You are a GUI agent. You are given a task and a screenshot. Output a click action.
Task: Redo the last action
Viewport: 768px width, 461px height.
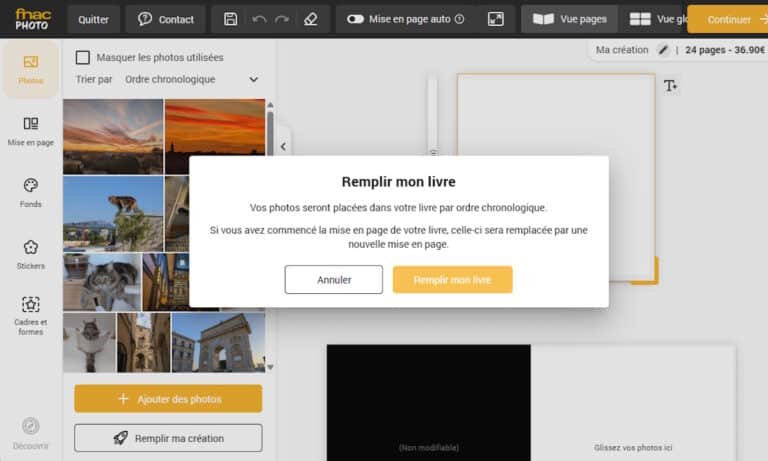pyautogui.click(x=282, y=19)
